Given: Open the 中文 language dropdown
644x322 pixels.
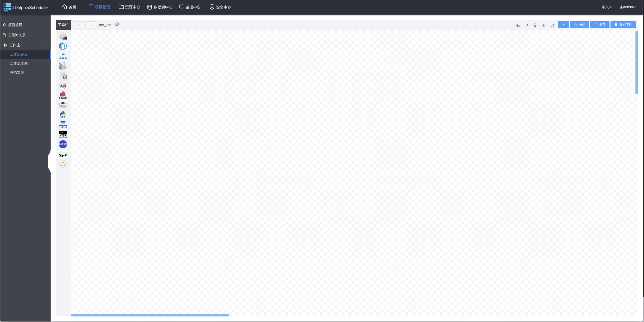Looking at the screenshot, I should pyautogui.click(x=607, y=7).
